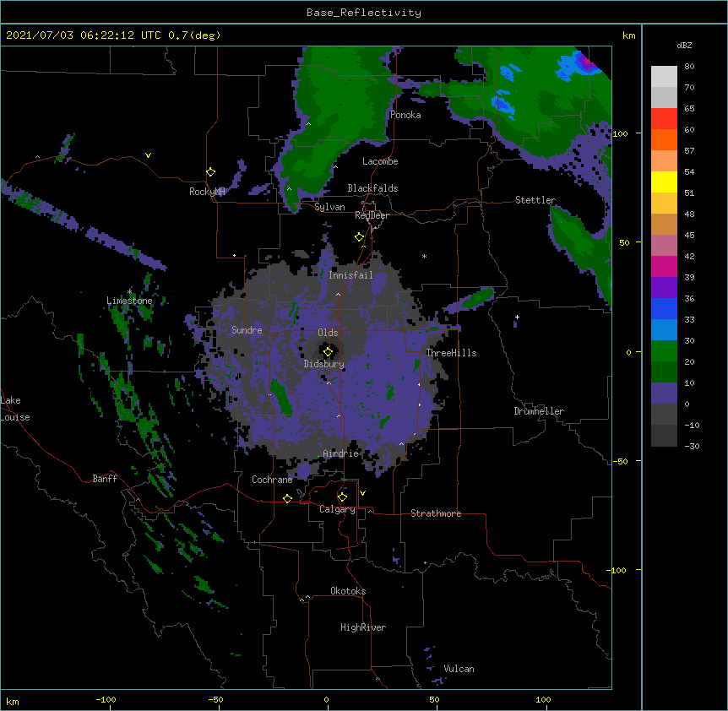This screenshot has width=728, height=711.
Task: Click the Airdrie city label
Action: coord(341,453)
